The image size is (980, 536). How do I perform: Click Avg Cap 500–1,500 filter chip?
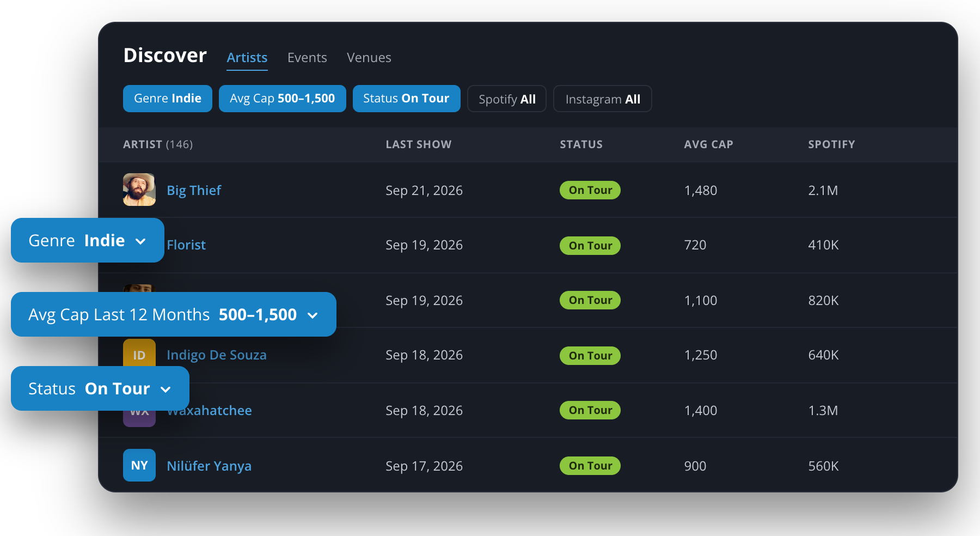click(x=283, y=99)
